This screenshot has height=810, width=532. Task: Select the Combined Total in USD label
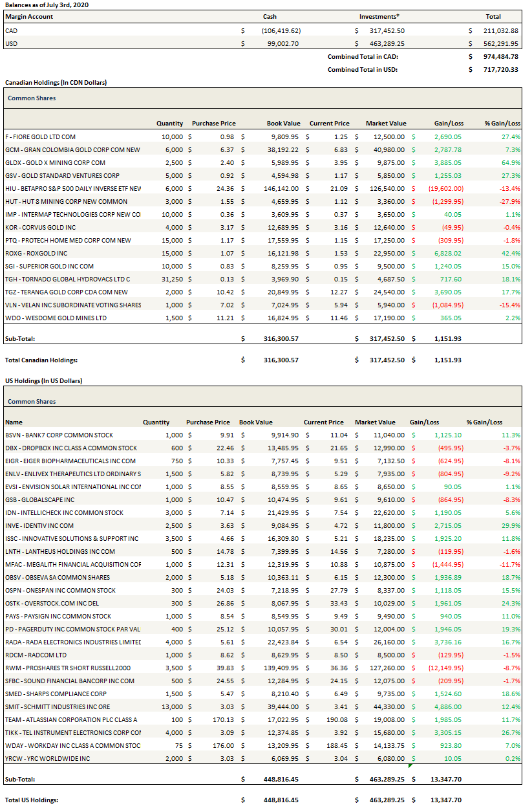tap(362, 69)
